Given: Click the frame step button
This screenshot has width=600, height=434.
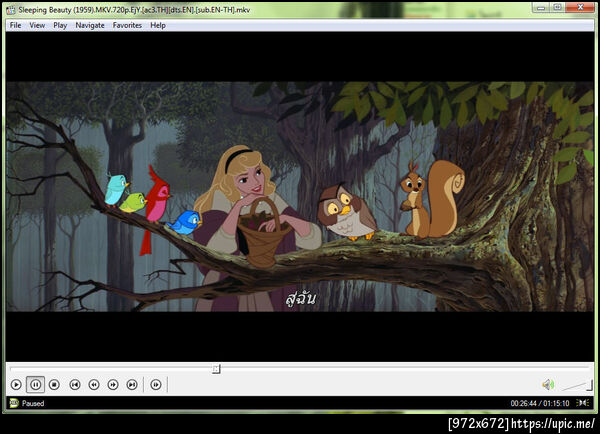Looking at the screenshot, I should [156, 384].
